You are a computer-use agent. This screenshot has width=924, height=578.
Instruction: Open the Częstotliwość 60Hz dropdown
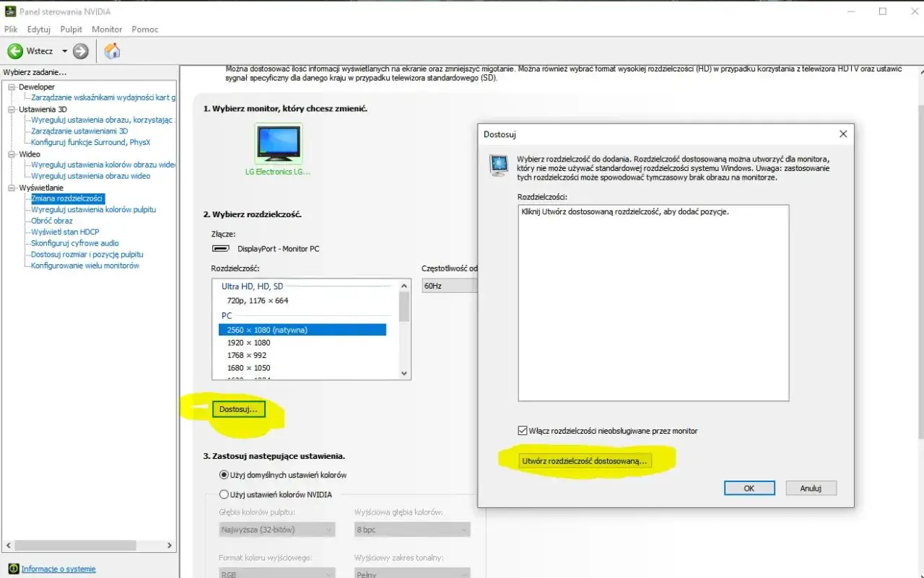(450, 286)
